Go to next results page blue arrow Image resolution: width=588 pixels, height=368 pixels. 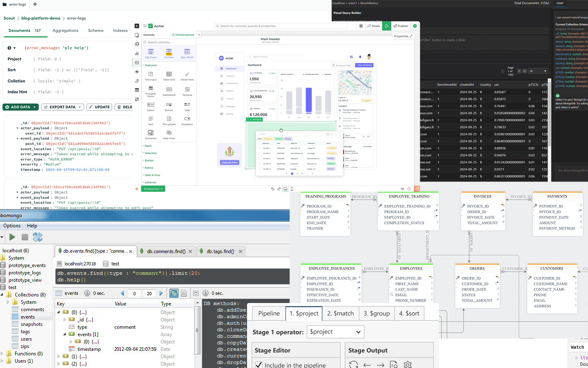click(161, 293)
